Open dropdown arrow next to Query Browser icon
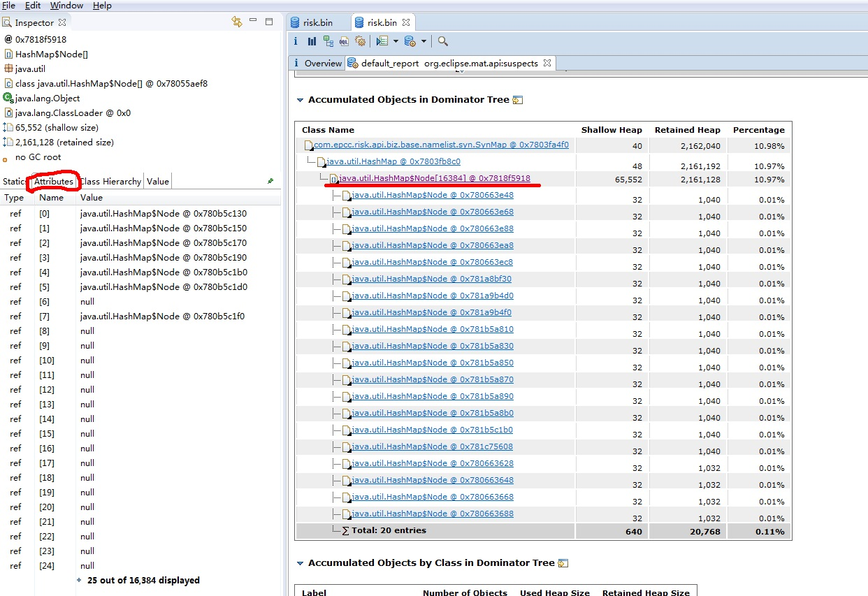 pyautogui.click(x=396, y=42)
